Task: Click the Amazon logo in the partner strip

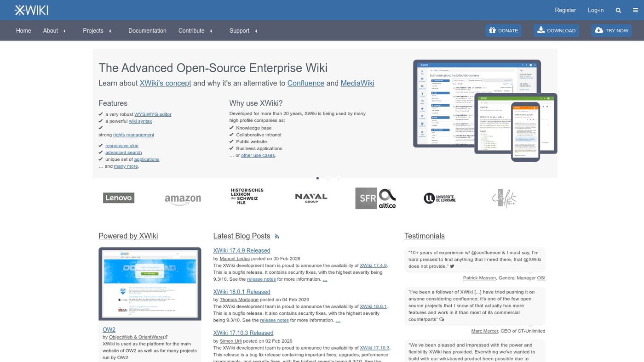Action: pyautogui.click(x=183, y=199)
